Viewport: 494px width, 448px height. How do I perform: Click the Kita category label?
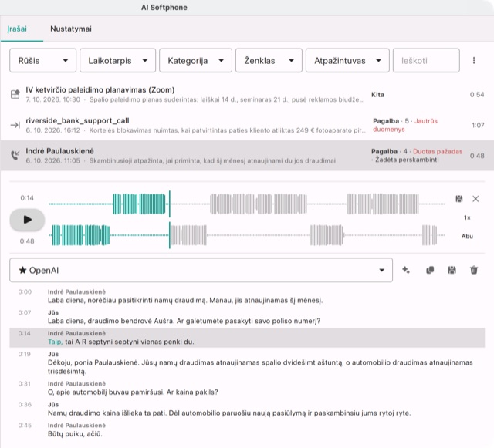(377, 94)
